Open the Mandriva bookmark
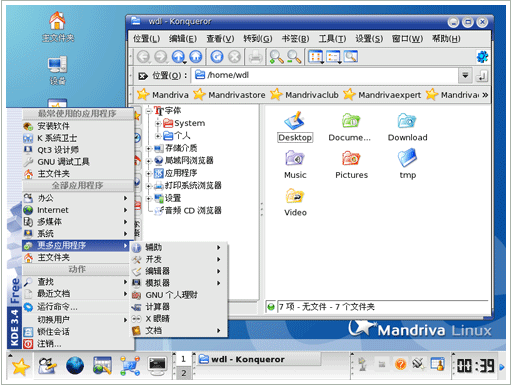The width and height of the screenshot is (513, 385). point(163,95)
